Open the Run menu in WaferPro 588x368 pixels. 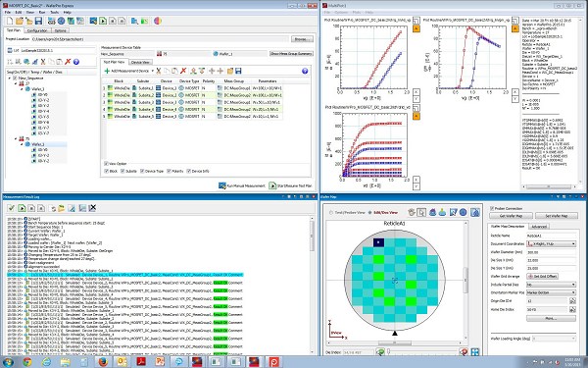point(42,13)
